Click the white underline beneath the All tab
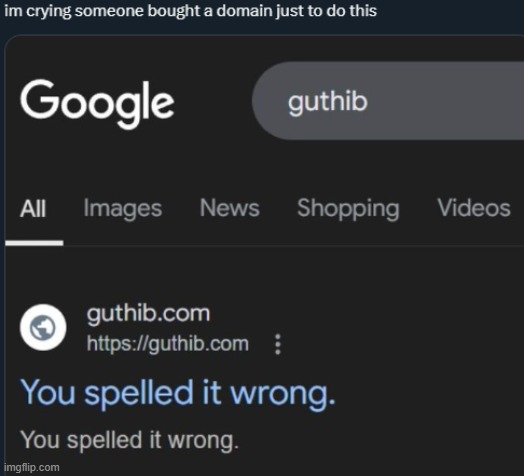The image size is (524, 476). tap(34, 243)
